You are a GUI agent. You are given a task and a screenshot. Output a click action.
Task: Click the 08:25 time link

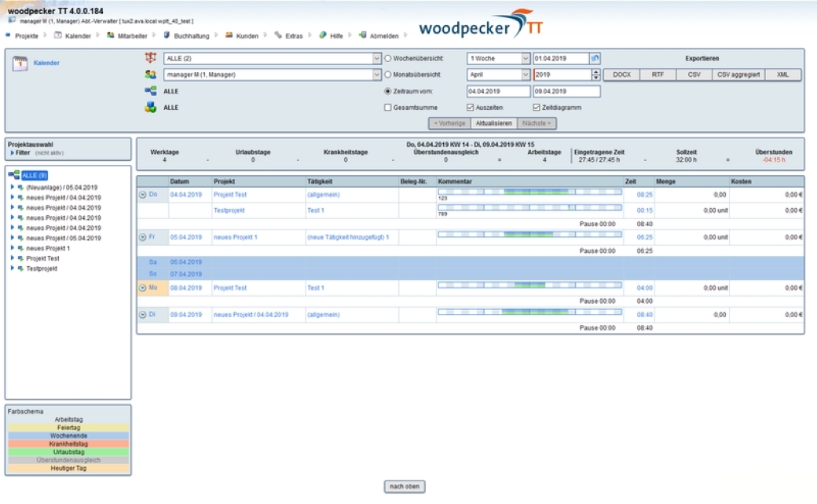point(644,195)
